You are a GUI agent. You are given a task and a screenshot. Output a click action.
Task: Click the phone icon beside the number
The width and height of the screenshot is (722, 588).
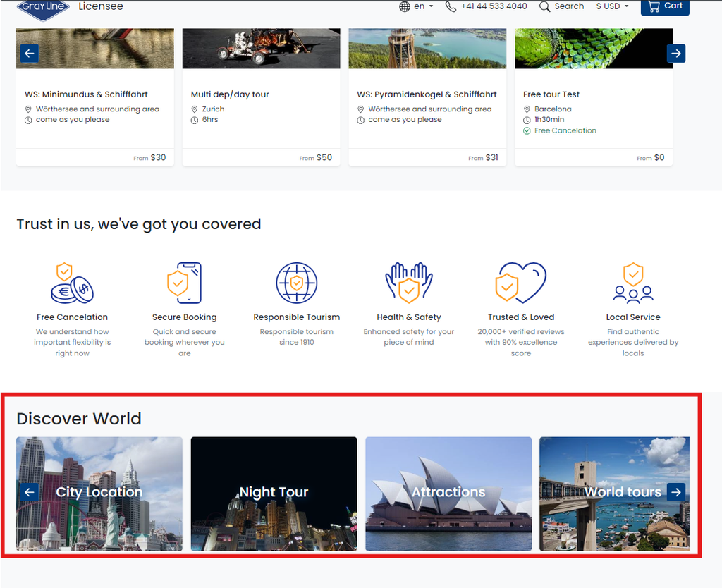[x=451, y=6]
